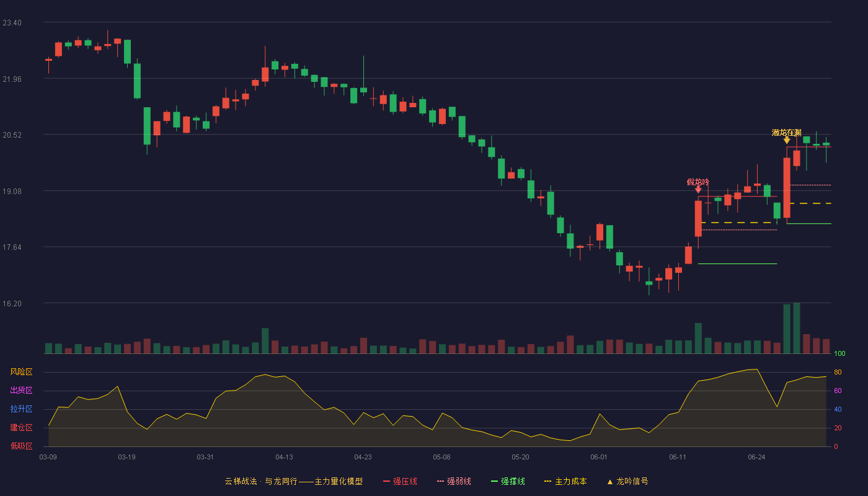
Task: Click the 23.40 price axis label
Action: pyautogui.click(x=12, y=23)
